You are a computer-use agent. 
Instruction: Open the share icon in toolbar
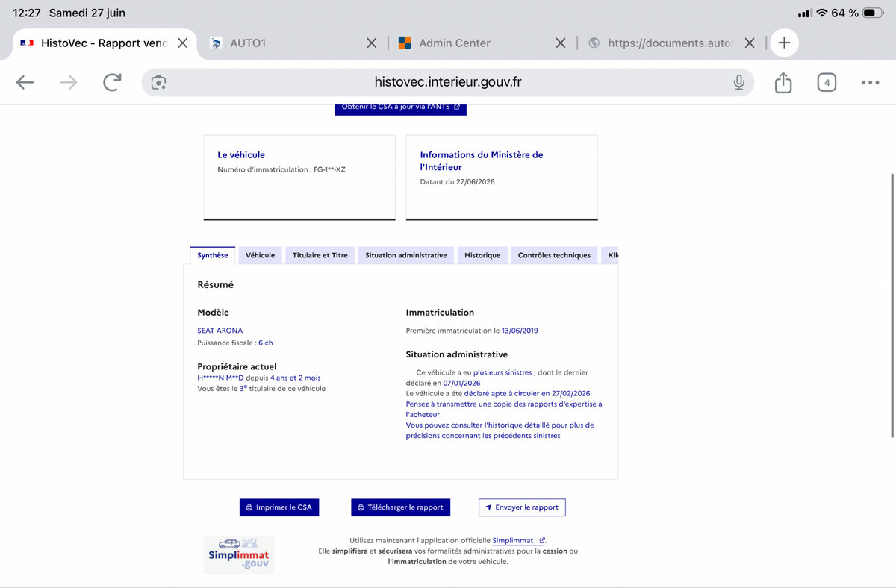pyautogui.click(x=783, y=82)
